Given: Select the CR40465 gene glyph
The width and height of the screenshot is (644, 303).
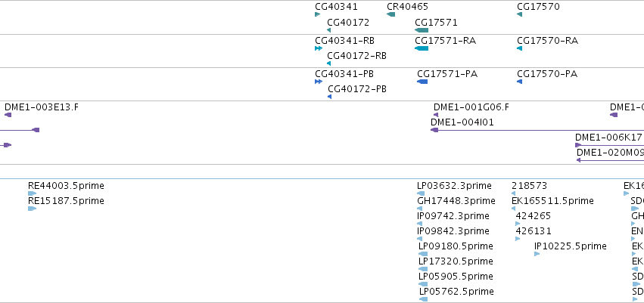Looking at the screenshot, I should point(391,14).
